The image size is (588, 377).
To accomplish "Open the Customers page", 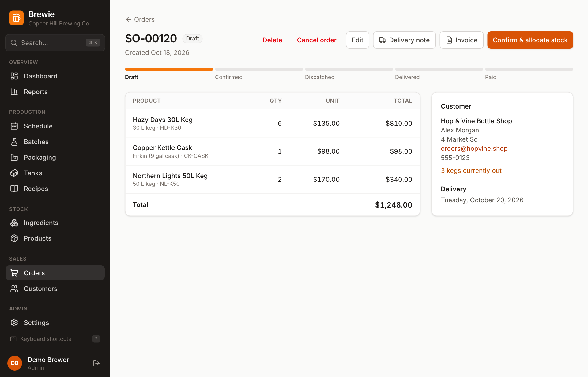I will [x=55, y=288].
